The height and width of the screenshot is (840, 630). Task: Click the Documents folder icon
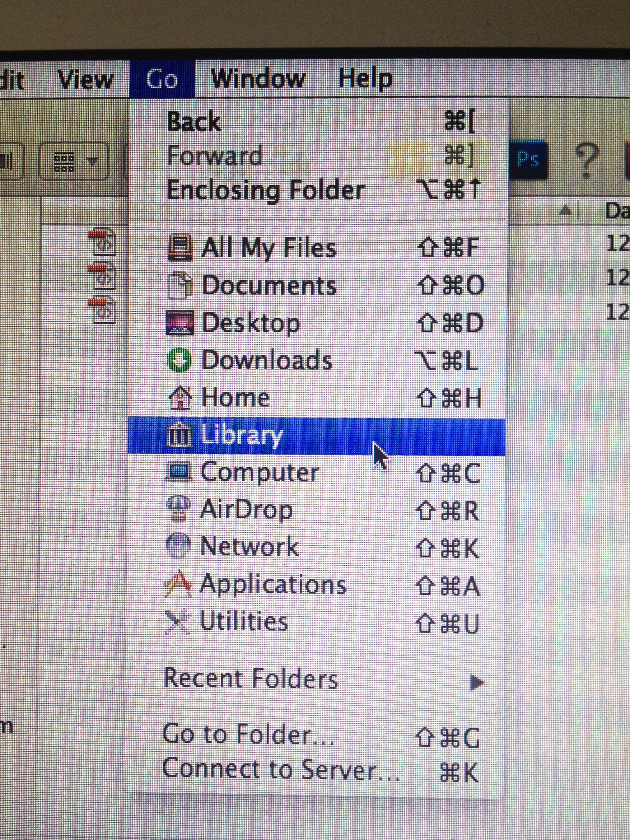pos(180,285)
